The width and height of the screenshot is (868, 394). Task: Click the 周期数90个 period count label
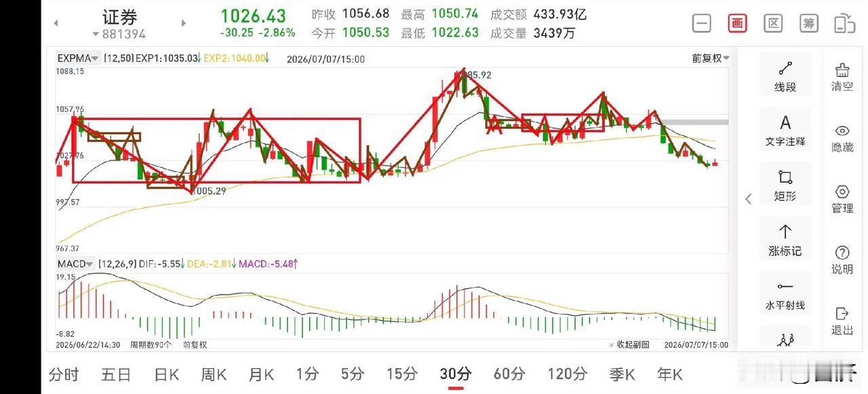tap(151, 344)
